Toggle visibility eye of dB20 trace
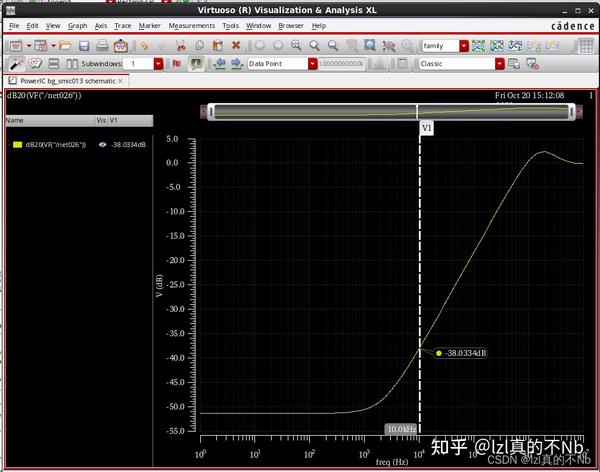 tap(103, 145)
